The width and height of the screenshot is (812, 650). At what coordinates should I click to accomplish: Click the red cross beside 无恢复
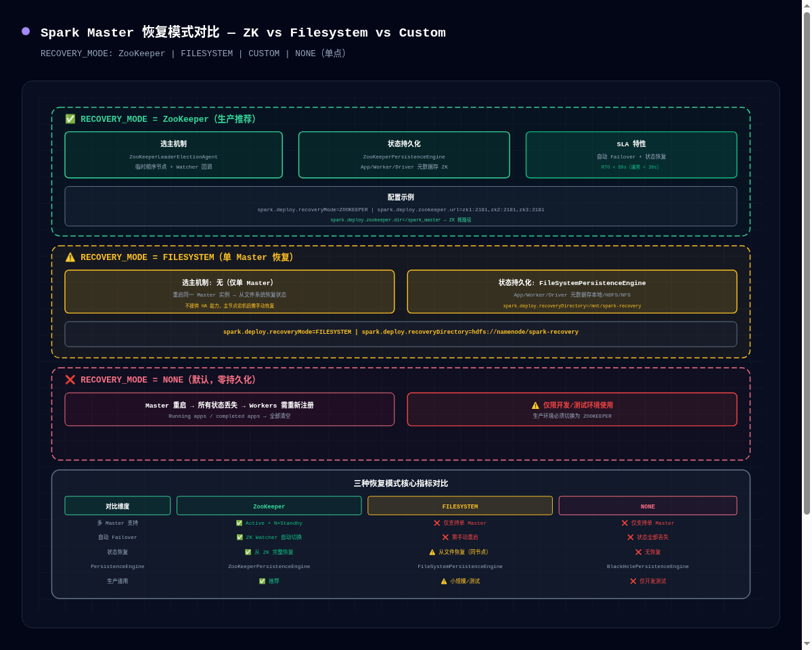pos(638,552)
